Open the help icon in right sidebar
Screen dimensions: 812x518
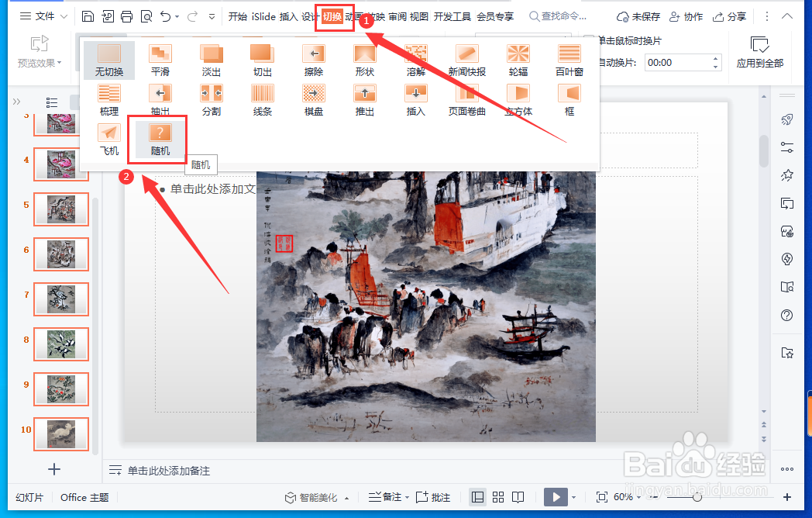pos(786,315)
